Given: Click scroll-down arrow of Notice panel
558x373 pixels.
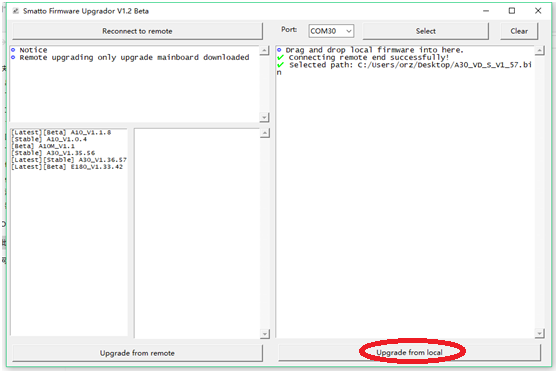Looking at the screenshot, I should pyautogui.click(x=264, y=117).
